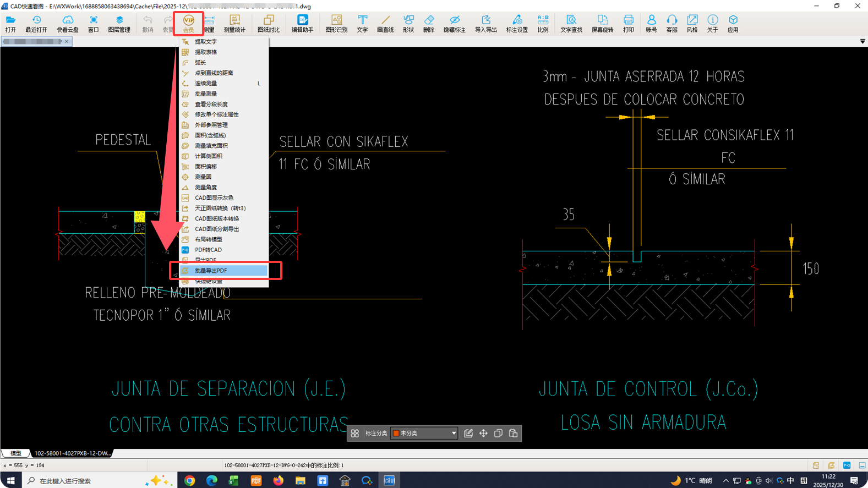Open 标注设置 annotation settings
The width and height of the screenshot is (868, 488).
point(516,23)
